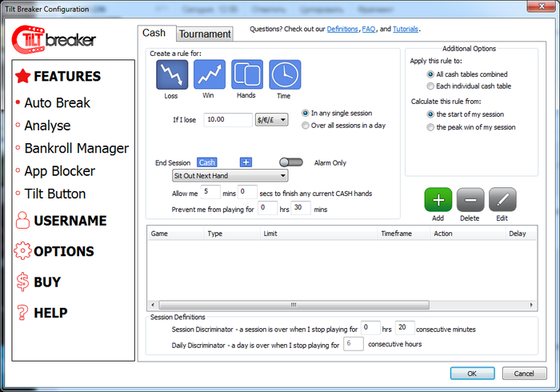The height and width of the screenshot is (392, 560).
Task: Click the red star FEATURES icon
Action: 23,76
